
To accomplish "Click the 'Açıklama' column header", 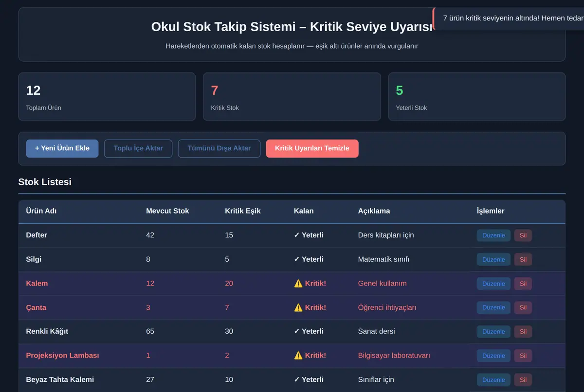I will [374, 211].
